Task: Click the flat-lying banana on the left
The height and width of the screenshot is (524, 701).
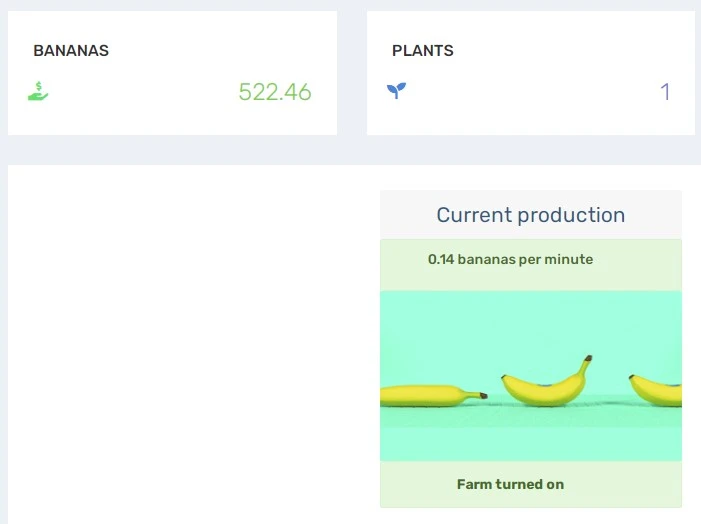Action: [x=433, y=396]
